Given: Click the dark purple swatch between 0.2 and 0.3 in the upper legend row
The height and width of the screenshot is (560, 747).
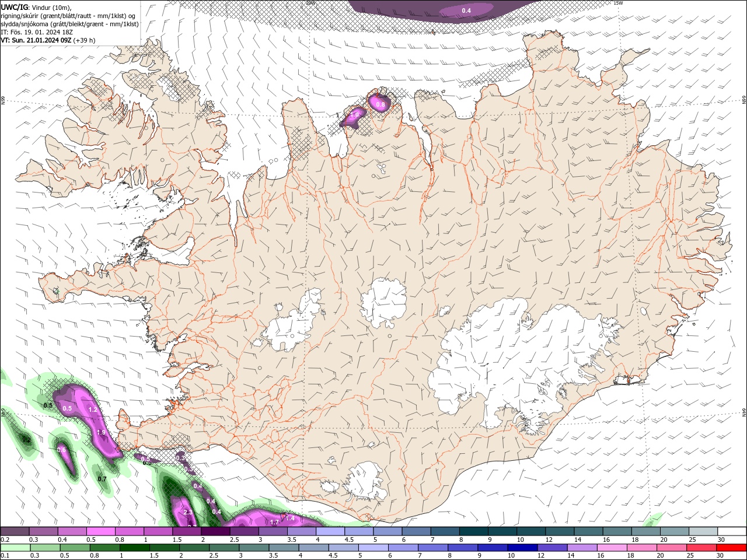Looking at the screenshot, I should [x=15, y=531].
